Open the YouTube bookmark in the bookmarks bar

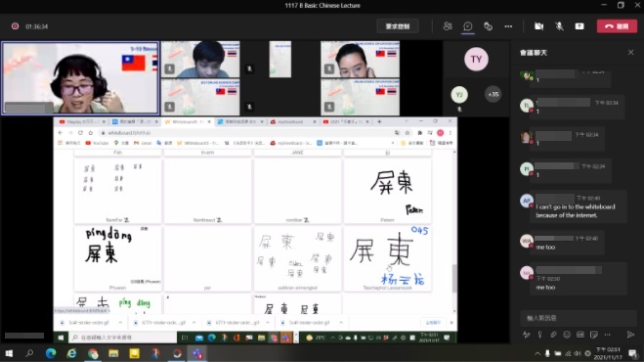coord(97,143)
